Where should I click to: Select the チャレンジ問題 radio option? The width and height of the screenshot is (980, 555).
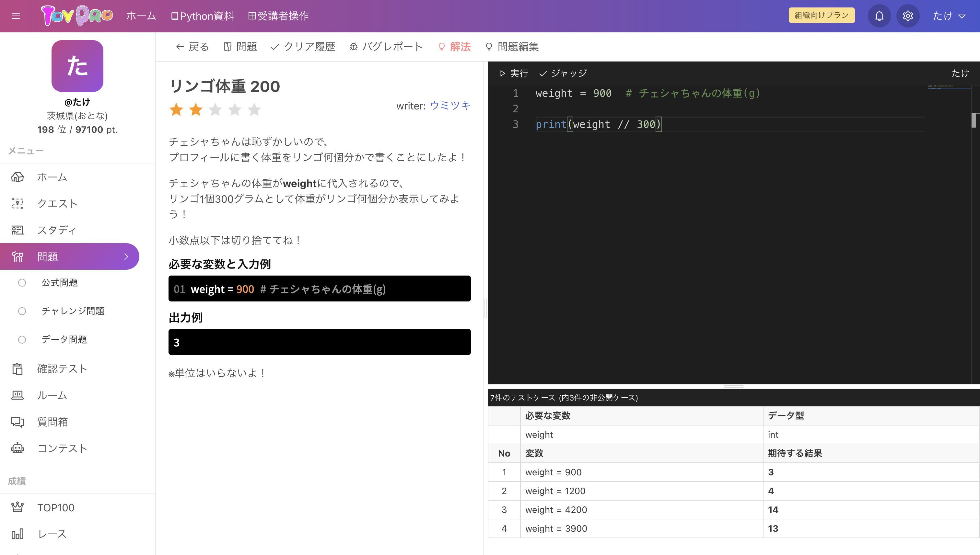pos(22,311)
